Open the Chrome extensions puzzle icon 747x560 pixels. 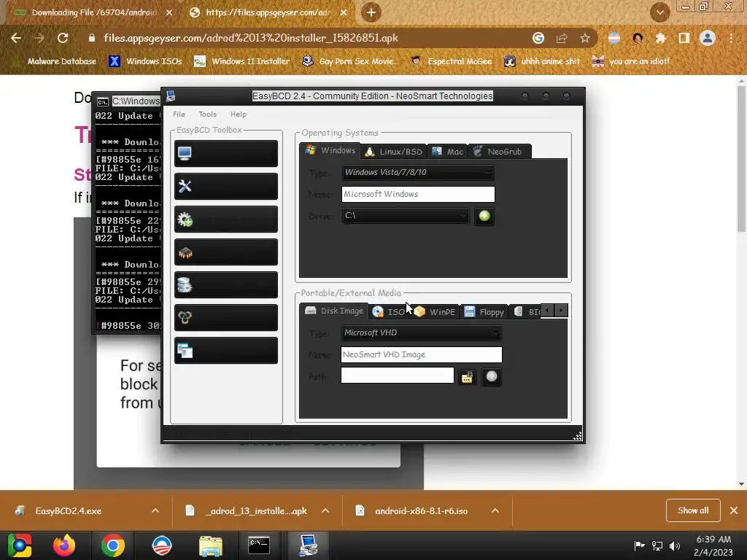(661, 38)
